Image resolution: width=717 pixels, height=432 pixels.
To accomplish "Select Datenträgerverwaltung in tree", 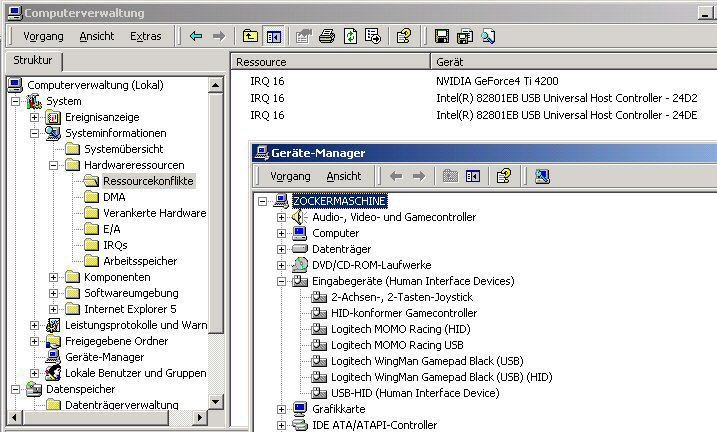I will [122, 405].
